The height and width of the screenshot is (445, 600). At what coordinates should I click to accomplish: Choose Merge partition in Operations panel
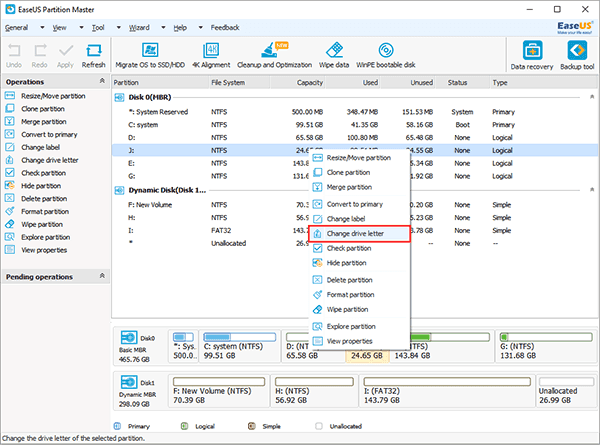pyautogui.click(x=36, y=122)
